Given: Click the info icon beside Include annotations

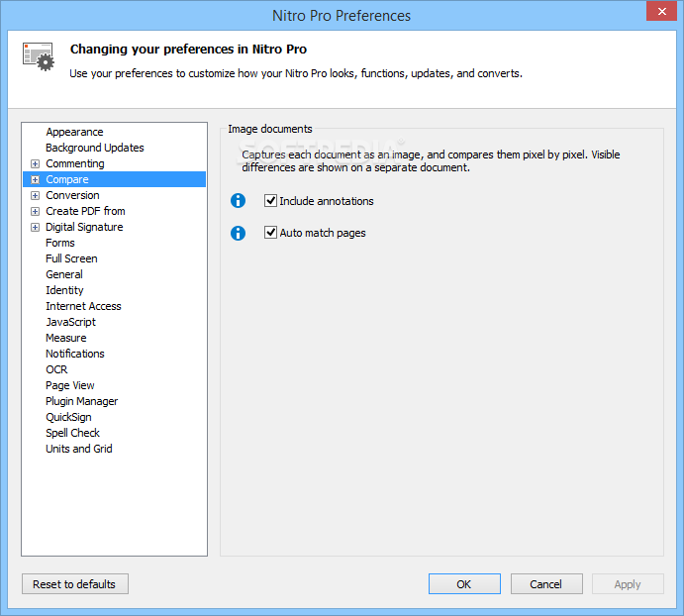Looking at the screenshot, I should [238, 201].
